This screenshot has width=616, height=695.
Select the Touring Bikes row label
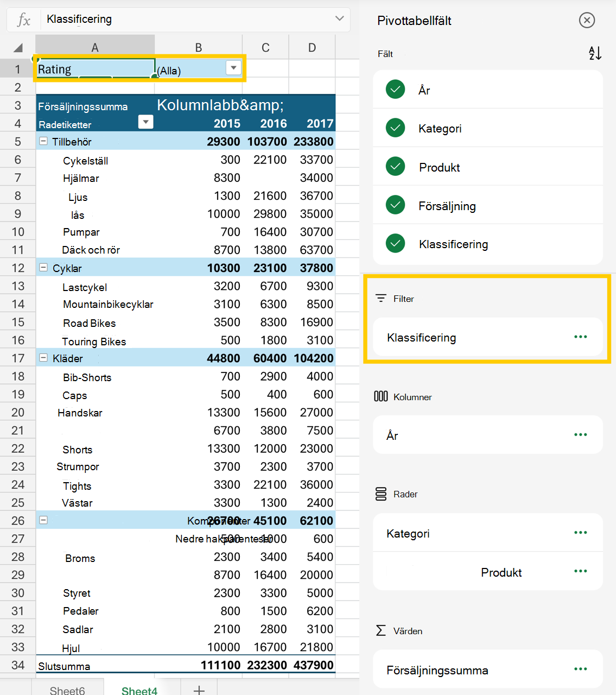(94, 342)
